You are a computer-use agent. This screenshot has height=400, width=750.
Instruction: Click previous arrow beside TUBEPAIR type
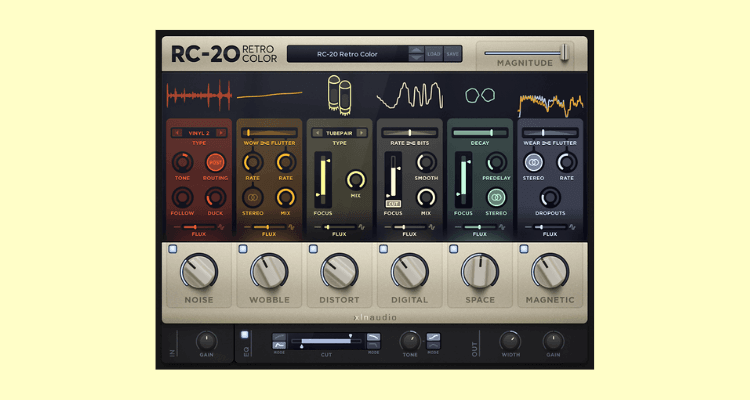click(319, 132)
